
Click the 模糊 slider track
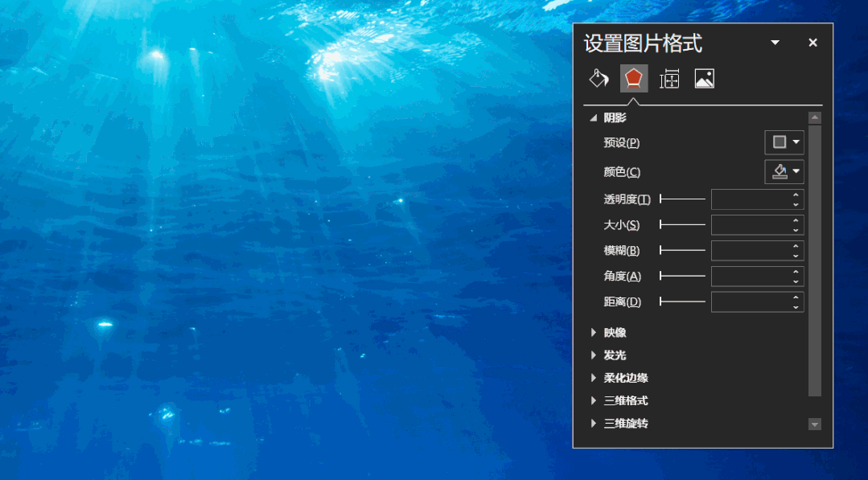(682, 250)
